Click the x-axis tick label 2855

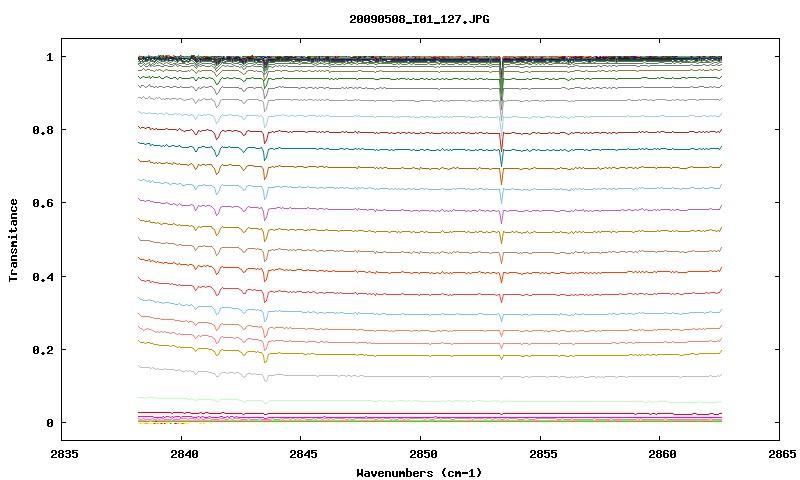click(542, 454)
